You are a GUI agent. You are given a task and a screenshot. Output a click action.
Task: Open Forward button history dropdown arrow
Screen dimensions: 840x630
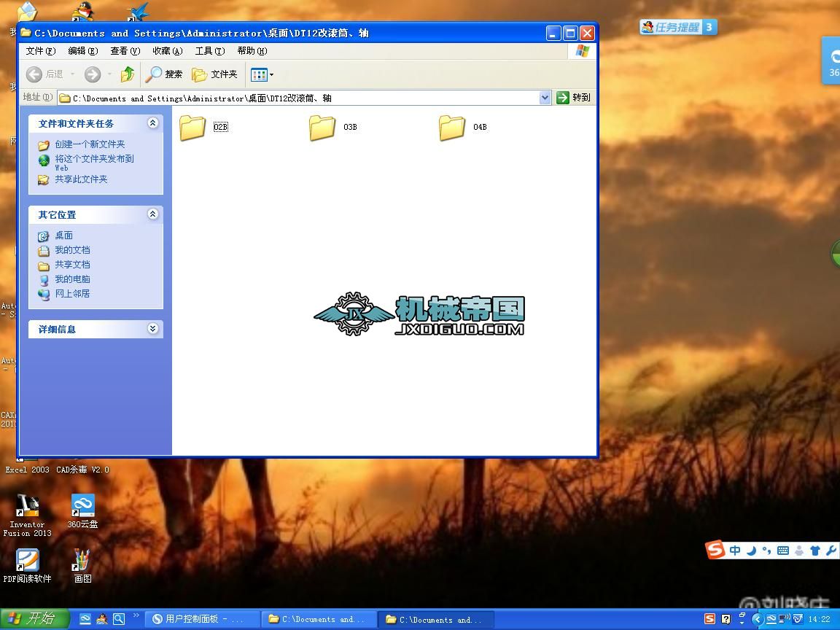point(109,74)
